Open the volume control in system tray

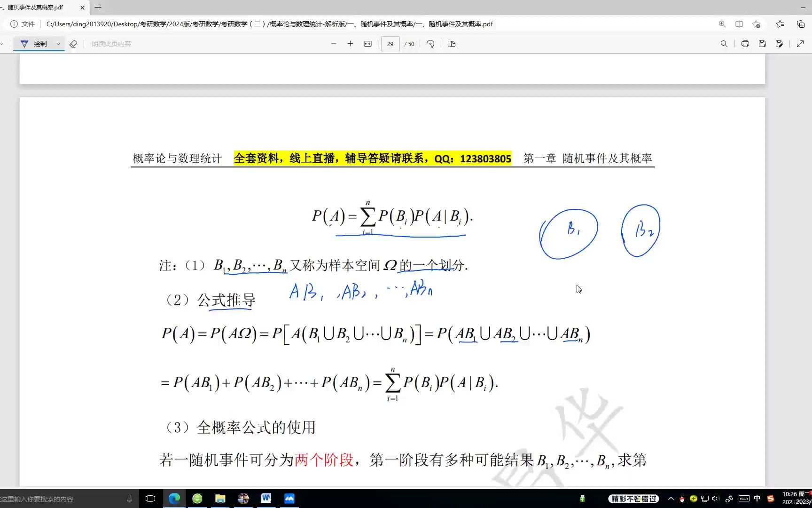715,499
